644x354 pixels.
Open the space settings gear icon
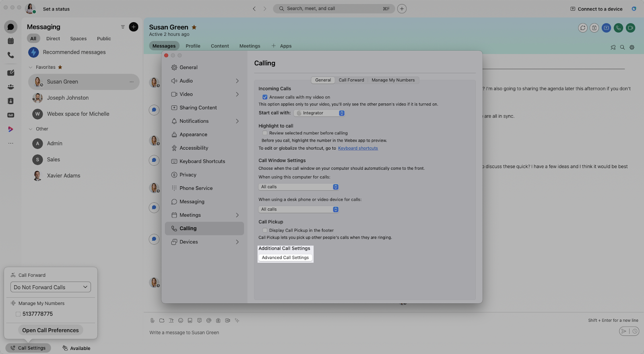coord(632,47)
